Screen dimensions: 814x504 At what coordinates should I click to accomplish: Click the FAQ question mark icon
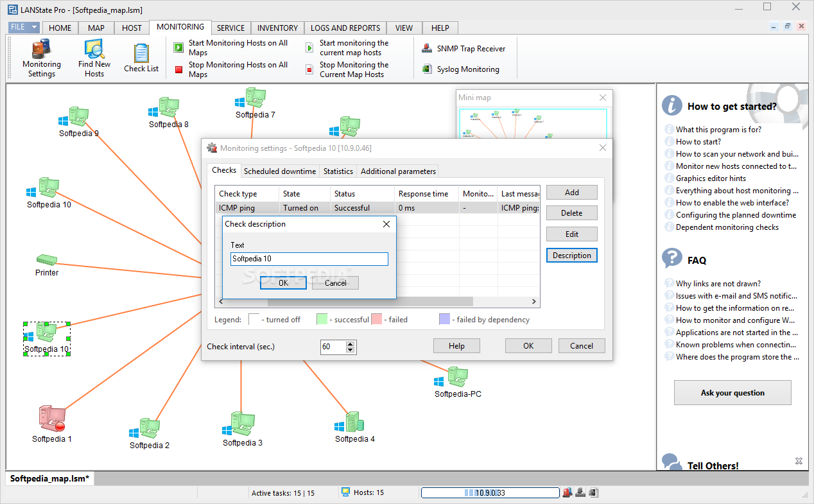(672, 259)
